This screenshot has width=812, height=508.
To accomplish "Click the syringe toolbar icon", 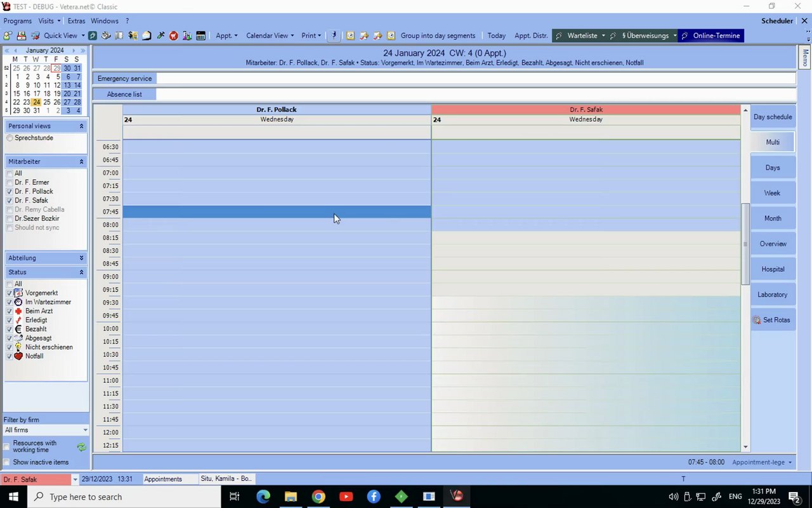I will pos(160,36).
